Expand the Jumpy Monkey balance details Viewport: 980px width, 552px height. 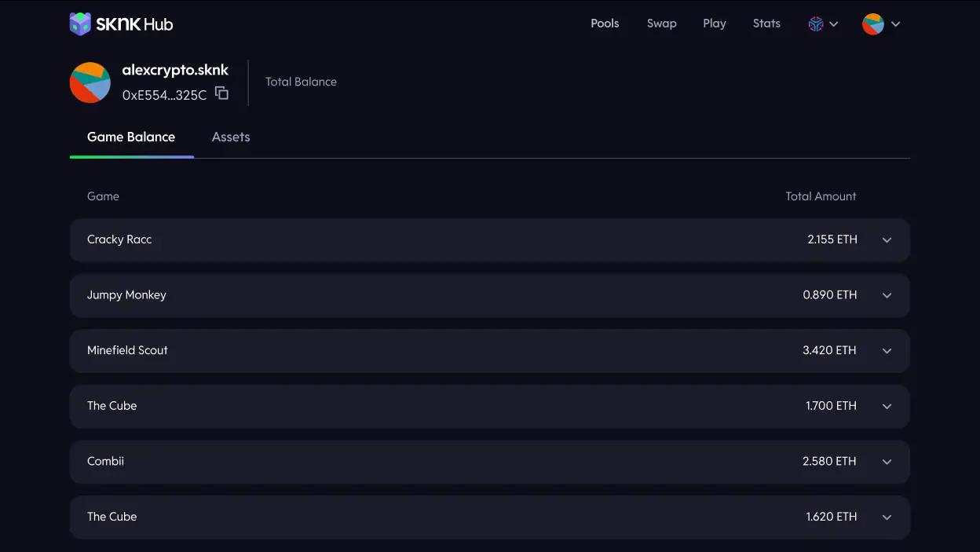tap(887, 295)
